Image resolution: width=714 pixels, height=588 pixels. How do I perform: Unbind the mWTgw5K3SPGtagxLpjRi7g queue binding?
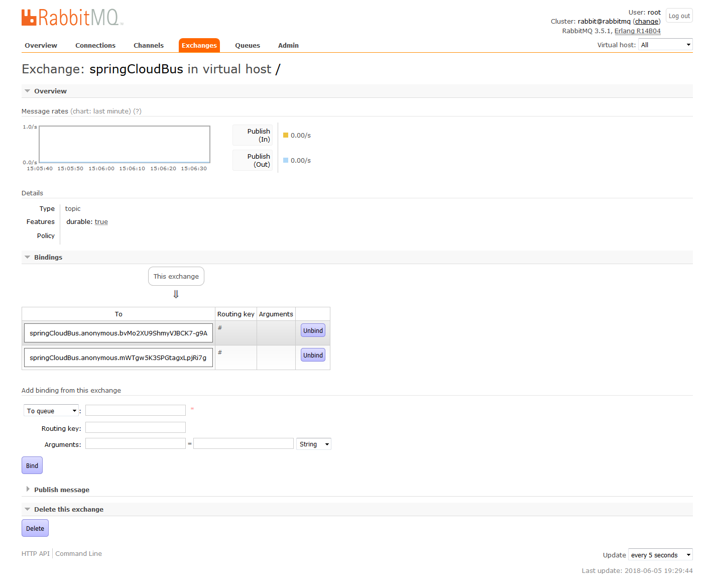tap(313, 355)
